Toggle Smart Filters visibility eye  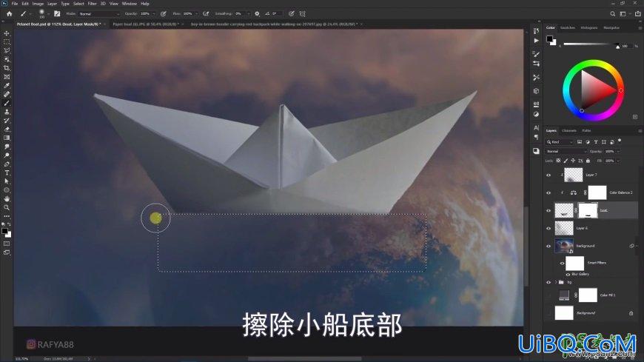(x=562, y=264)
